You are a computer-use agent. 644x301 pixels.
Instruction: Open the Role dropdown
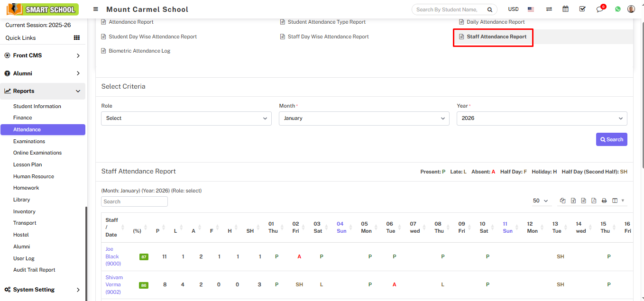[186, 119]
